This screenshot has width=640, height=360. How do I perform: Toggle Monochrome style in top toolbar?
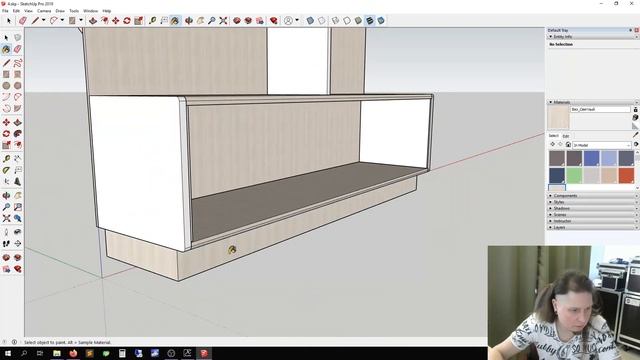click(x=381, y=20)
